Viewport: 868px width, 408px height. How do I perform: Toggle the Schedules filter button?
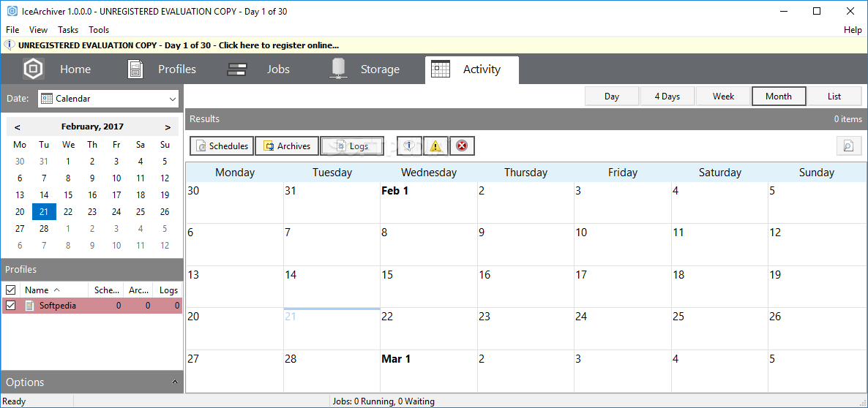[222, 146]
